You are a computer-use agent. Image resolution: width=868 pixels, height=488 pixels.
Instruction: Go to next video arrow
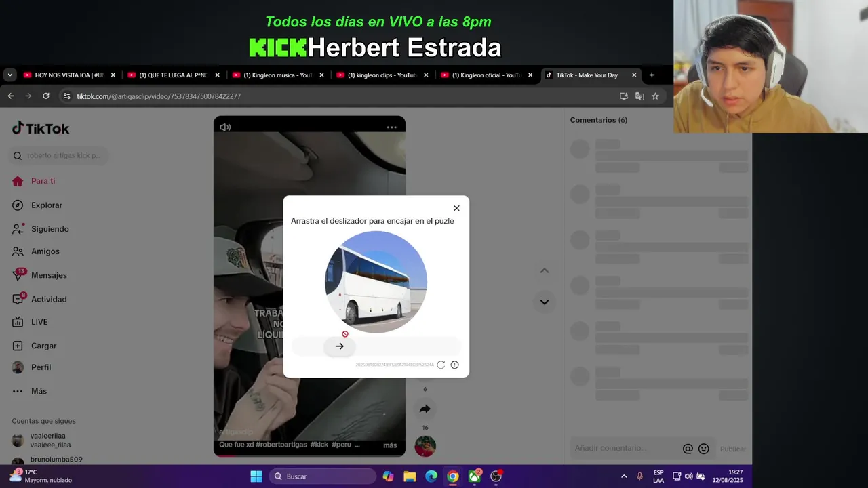544,302
